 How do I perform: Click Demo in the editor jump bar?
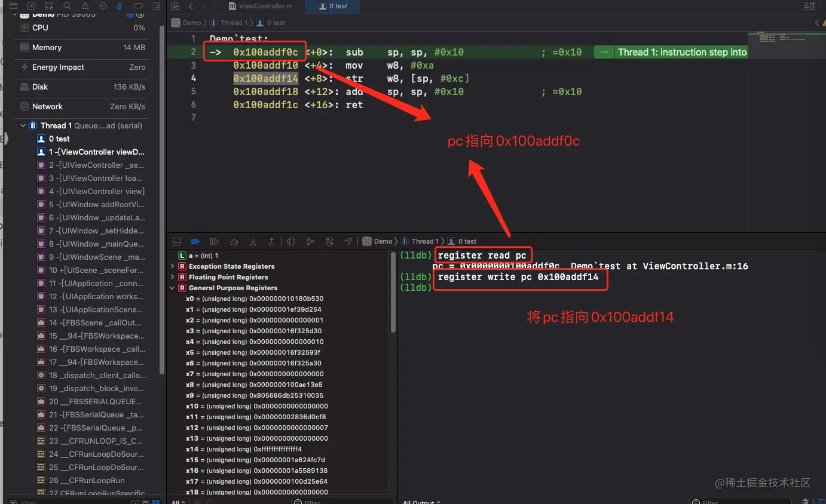pyautogui.click(x=186, y=23)
